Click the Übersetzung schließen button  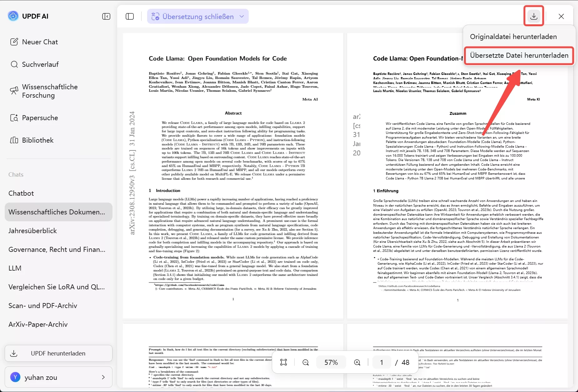(198, 16)
